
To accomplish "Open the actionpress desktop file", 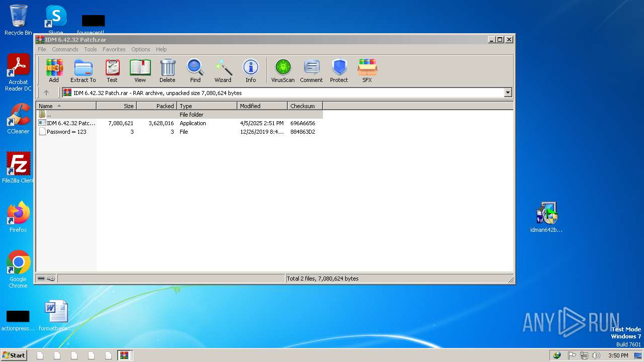I will (18, 321).
